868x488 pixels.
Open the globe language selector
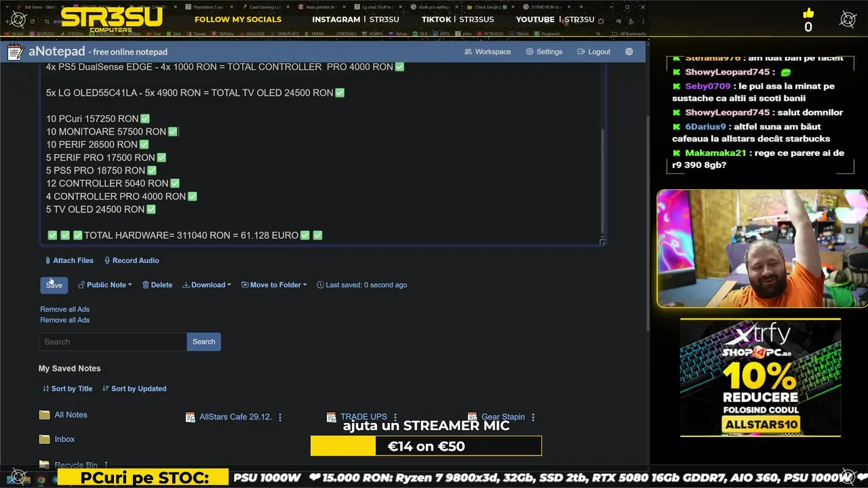(629, 52)
